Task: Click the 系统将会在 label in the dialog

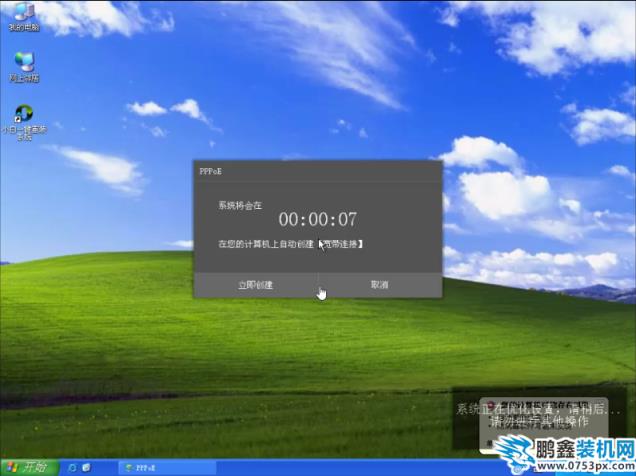Action: [x=240, y=206]
